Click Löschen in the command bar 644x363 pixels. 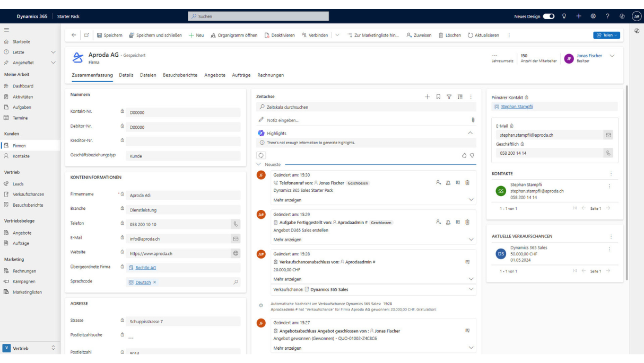point(450,35)
